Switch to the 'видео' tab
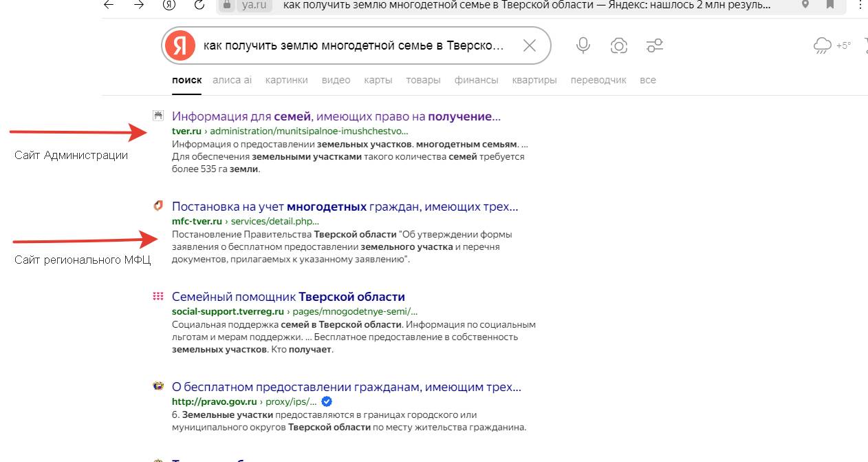Screen dimensions: 868x462 336,80
